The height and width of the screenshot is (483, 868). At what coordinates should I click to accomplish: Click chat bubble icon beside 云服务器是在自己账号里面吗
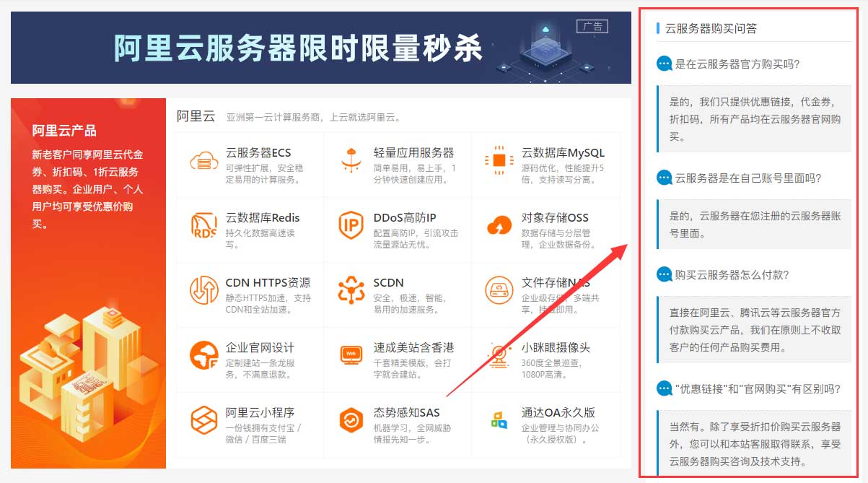[x=665, y=178]
